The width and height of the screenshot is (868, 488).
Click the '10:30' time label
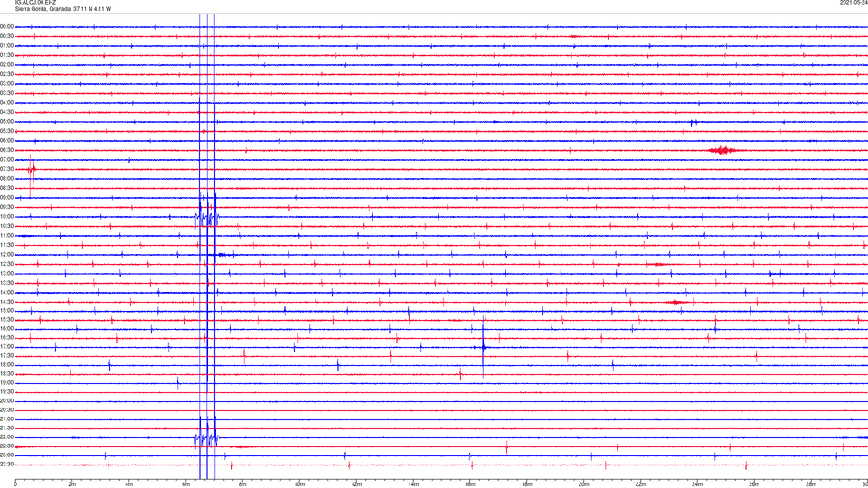[x=6, y=226]
